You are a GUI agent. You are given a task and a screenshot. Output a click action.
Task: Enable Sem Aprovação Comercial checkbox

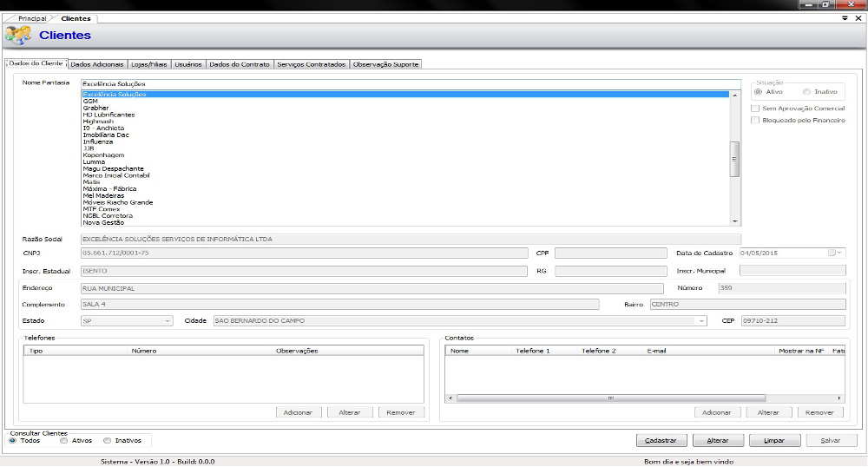point(755,109)
